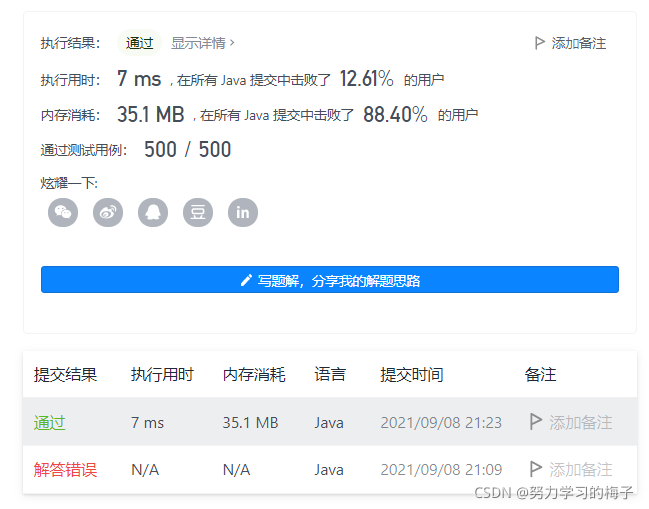Click the 通过测试用例 label
Image resolution: width=649 pixels, height=509 pixels.
pos(84,150)
